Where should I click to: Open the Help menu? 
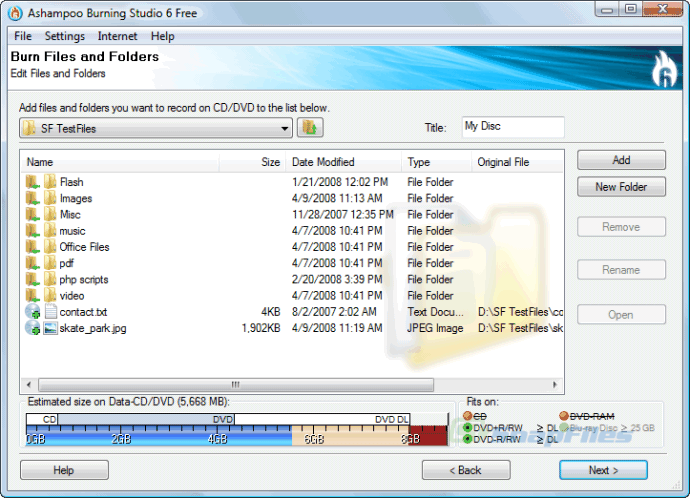(162, 36)
